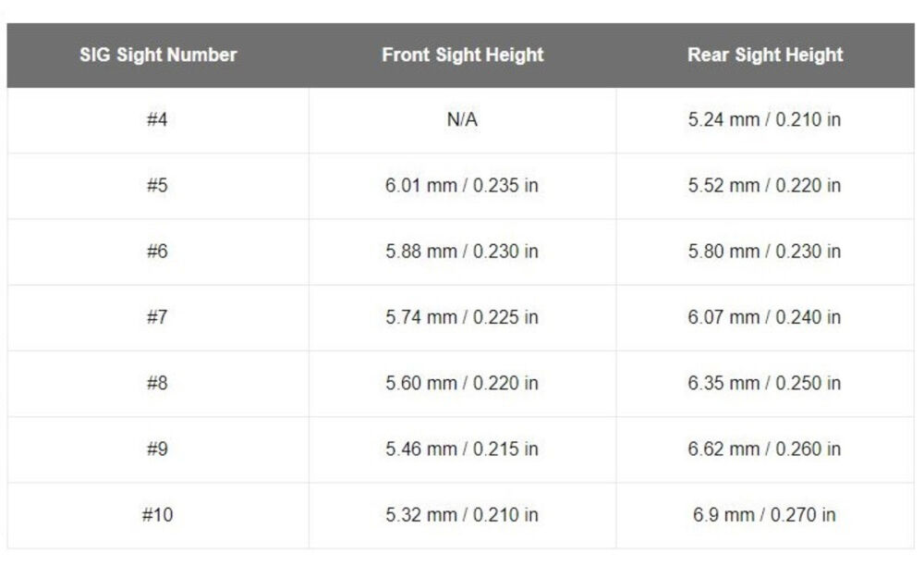
Task: Click the 6.35 mm / 0.250 in cell
Action: [x=764, y=383]
